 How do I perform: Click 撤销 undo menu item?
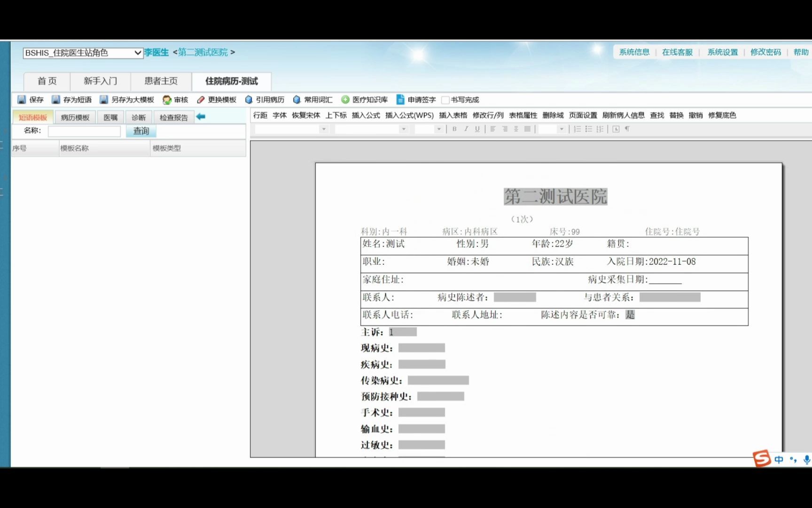point(696,115)
